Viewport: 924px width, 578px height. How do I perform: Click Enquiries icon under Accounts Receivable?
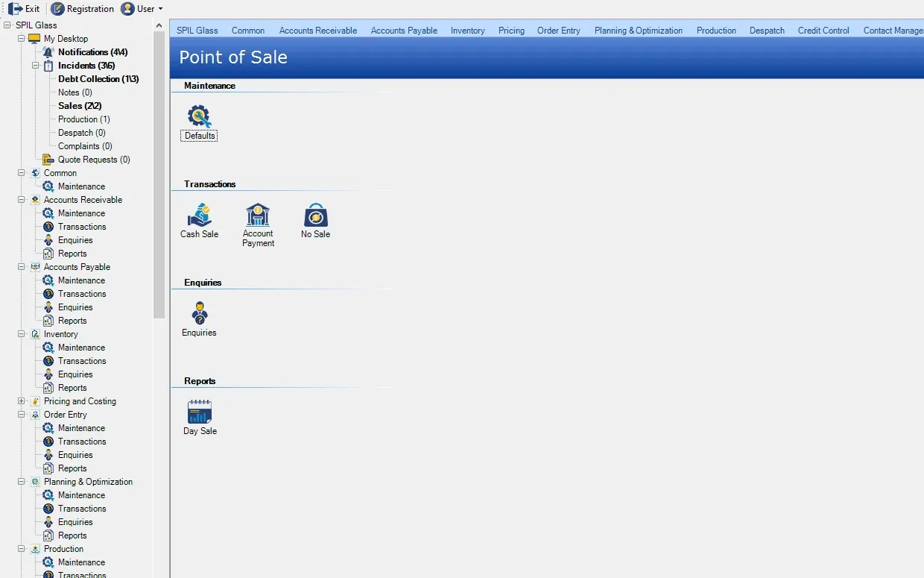click(48, 240)
